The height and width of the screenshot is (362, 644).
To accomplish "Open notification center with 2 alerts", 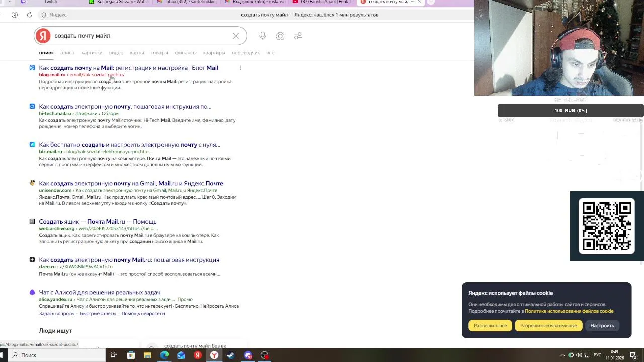I will click(633, 355).
